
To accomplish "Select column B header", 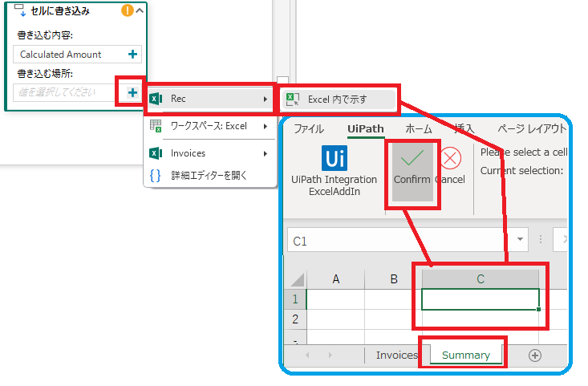I will 393,279.
